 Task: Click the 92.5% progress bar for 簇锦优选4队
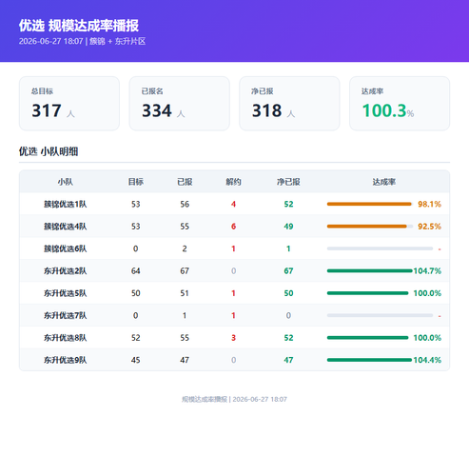[370, 227]
